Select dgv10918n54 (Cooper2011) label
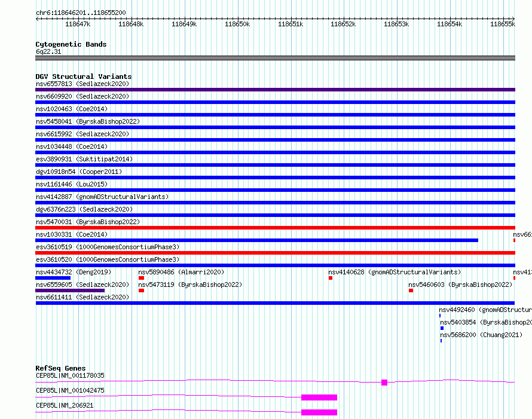 (79, 172)
